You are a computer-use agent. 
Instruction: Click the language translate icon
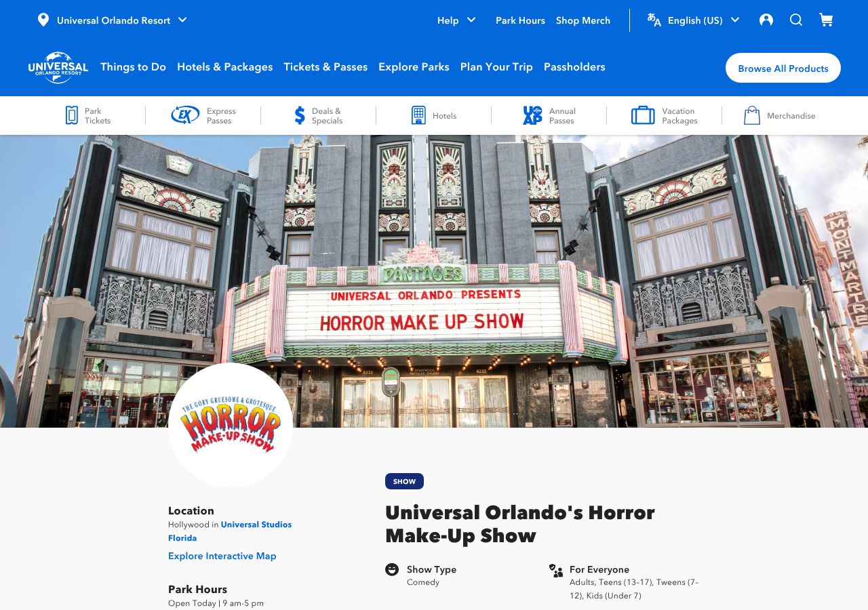[x=654, y=20]
